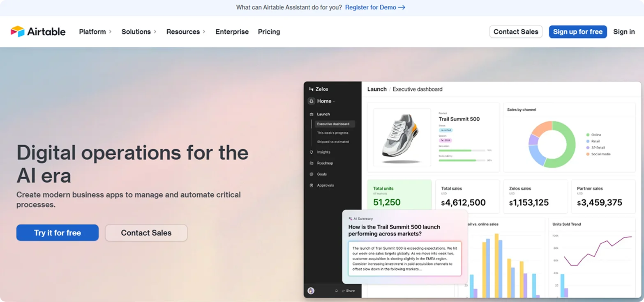
Task: Click the blue Retail legend swatch
Action: (588, 141)
